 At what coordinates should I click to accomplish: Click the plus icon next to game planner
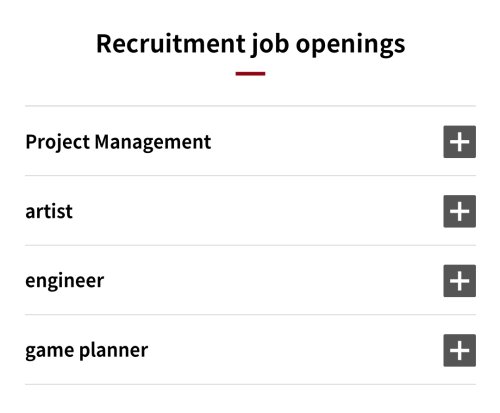pos(459,350)
